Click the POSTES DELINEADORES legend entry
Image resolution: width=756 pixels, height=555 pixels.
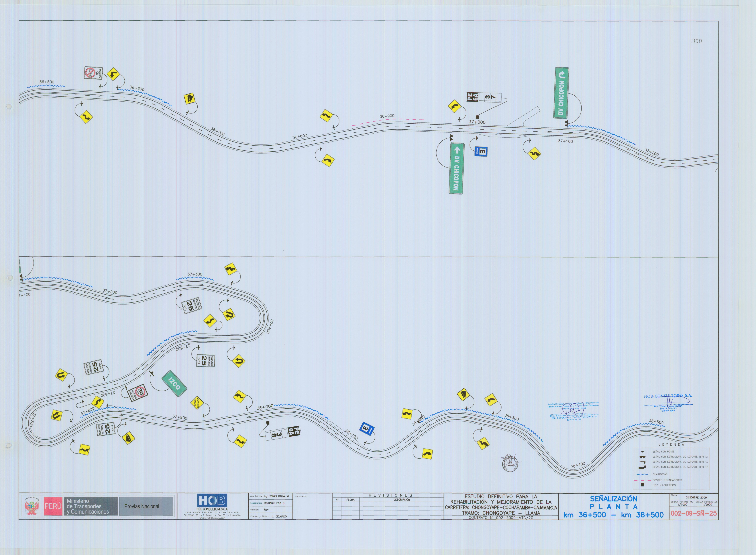tap(667, 480)
